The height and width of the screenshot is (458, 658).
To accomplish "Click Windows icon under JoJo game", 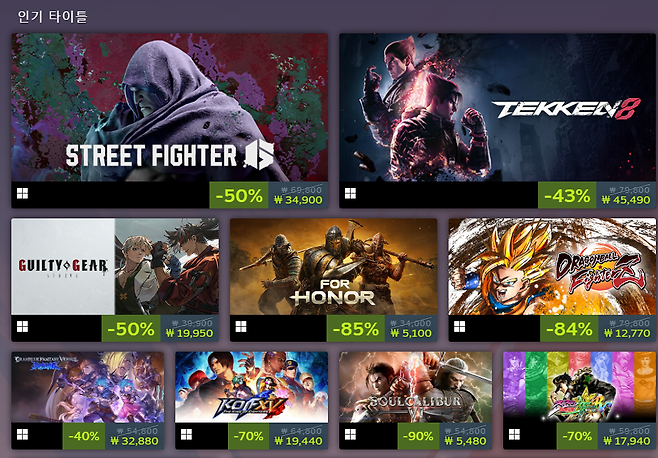I will click(514, 434).
